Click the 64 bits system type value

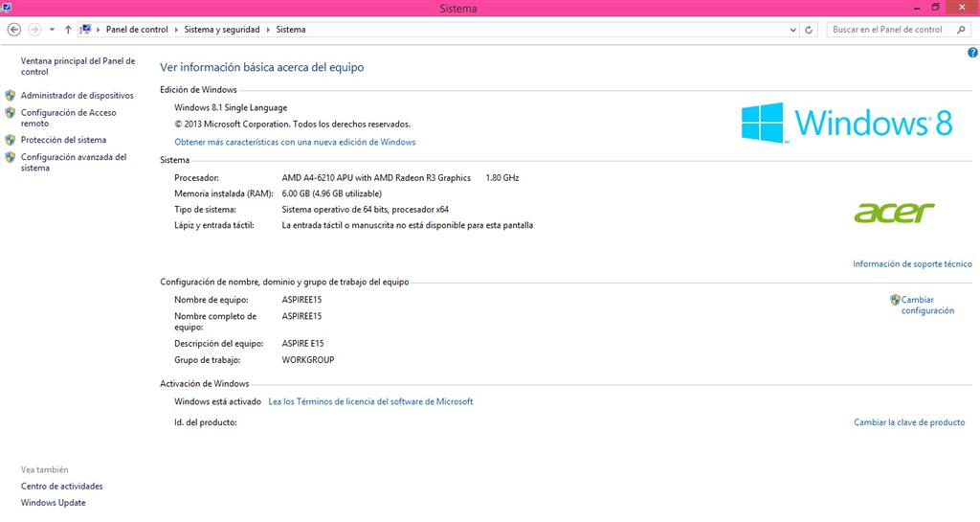(365, 210)
